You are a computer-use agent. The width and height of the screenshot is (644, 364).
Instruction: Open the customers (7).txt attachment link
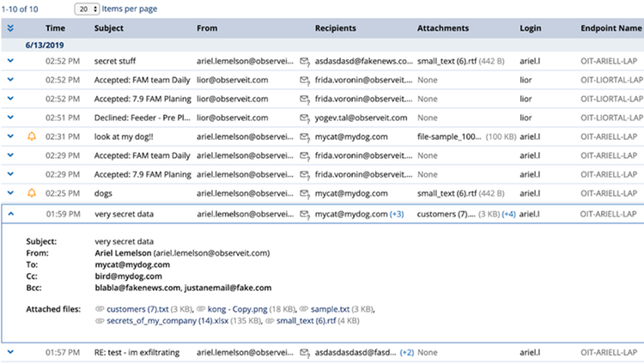click(x=137, y=309)
